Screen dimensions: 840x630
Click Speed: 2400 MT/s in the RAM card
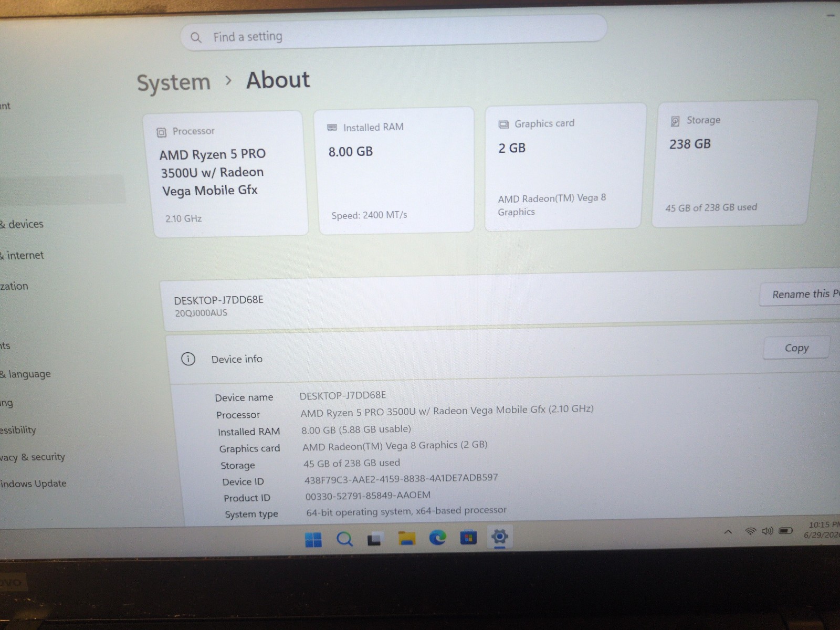click(x=369, y=215)
